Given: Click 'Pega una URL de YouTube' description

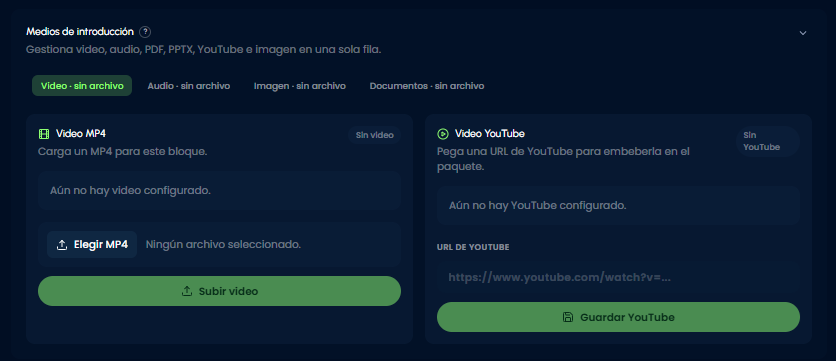Looking at the screenshot, I should (x=563, y=159).
